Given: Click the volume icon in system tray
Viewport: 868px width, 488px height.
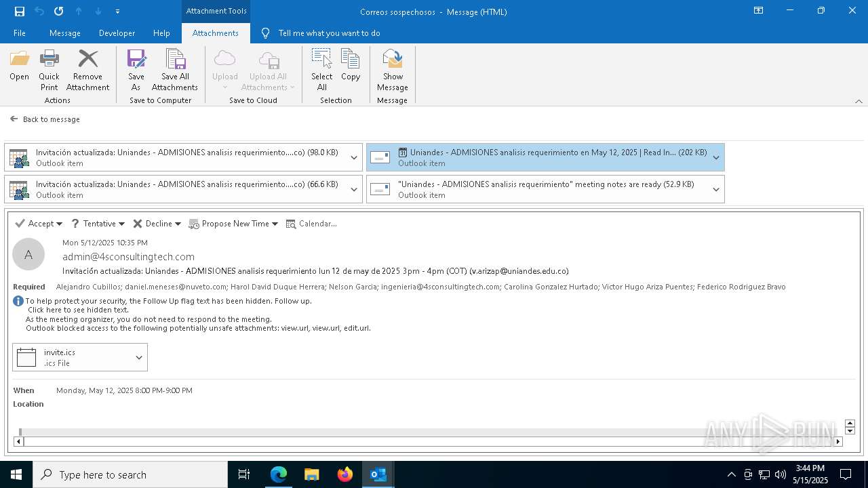Looking at the screenshot, I should pyautogui.click(x=781, y=474).
